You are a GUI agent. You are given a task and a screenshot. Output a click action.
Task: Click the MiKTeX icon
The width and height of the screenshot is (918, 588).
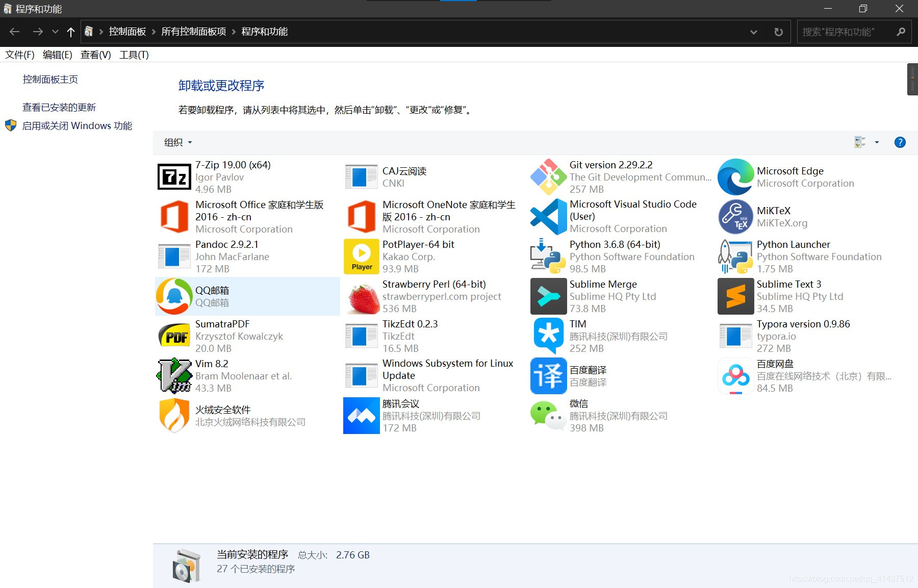[735, 217]
